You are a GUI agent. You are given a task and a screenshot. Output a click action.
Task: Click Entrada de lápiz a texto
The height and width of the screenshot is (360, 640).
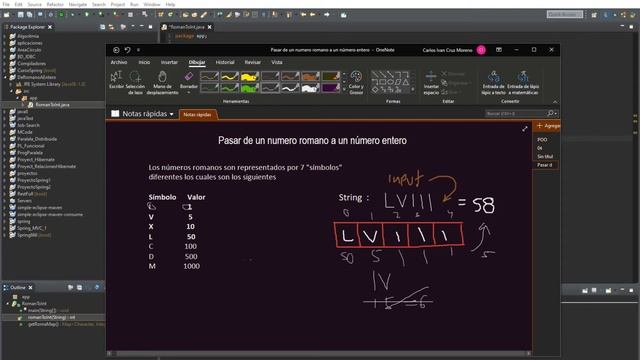493,83
